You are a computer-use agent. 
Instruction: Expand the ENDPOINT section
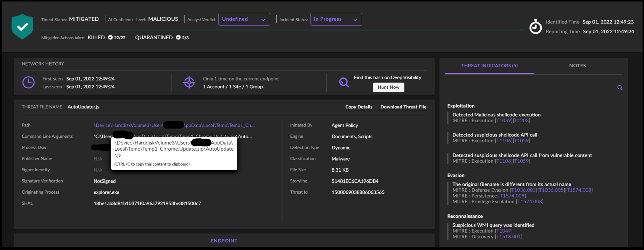coord(224,241)
